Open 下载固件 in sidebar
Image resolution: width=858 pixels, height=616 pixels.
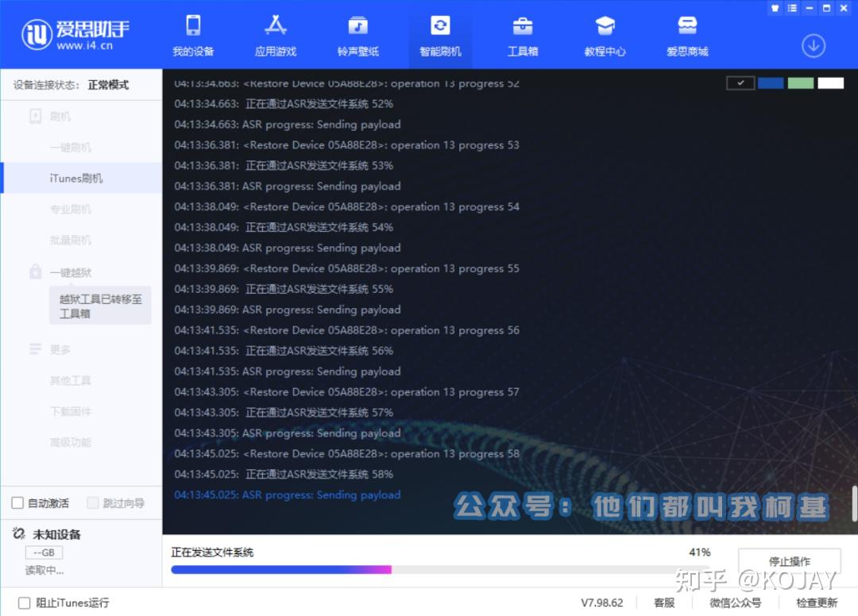tap(71, 411)
